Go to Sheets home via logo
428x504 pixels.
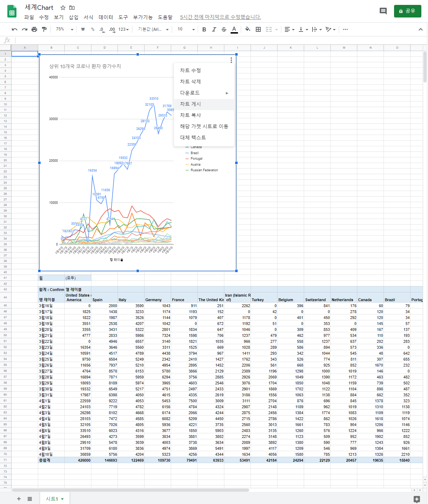(12, 11)
